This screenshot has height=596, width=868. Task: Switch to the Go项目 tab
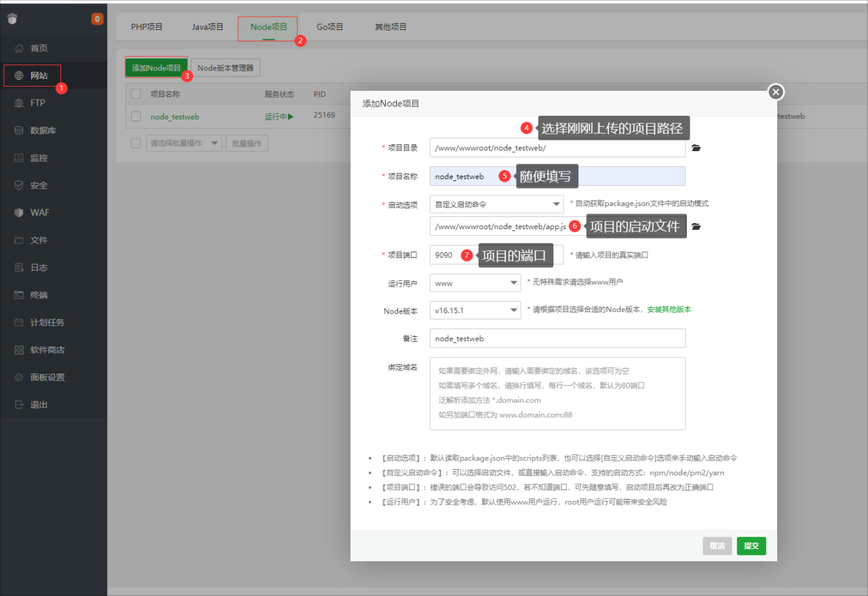[x=330, y=27]
